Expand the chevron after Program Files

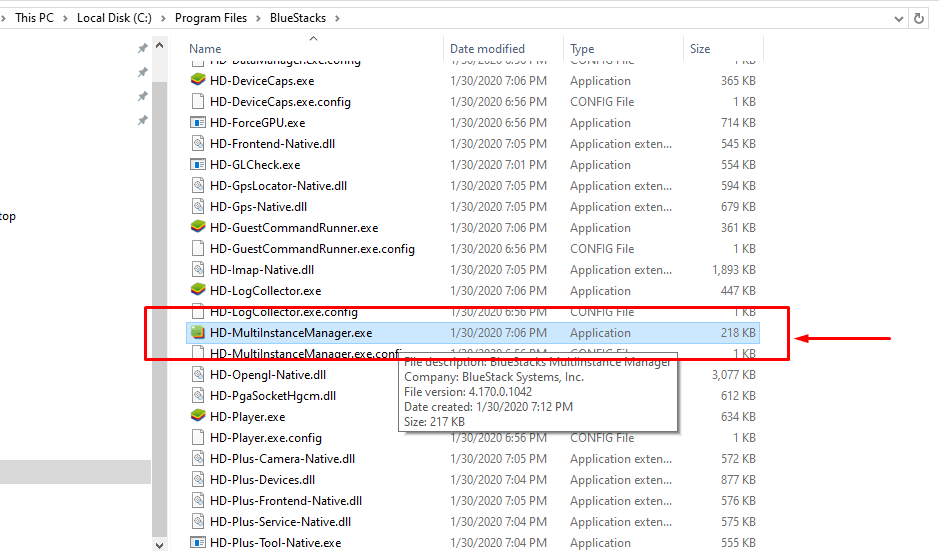[258, 19]
